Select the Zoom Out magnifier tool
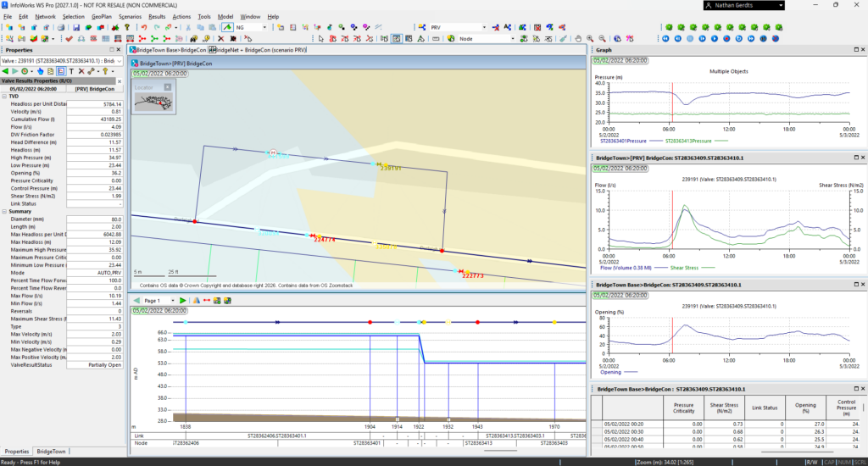The width and height of the screenshot is (868, 466). (603, 39)
